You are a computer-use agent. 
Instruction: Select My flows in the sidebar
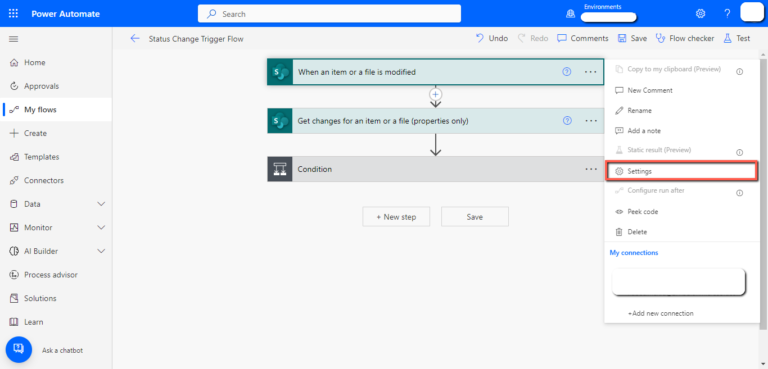click(56, 110)
